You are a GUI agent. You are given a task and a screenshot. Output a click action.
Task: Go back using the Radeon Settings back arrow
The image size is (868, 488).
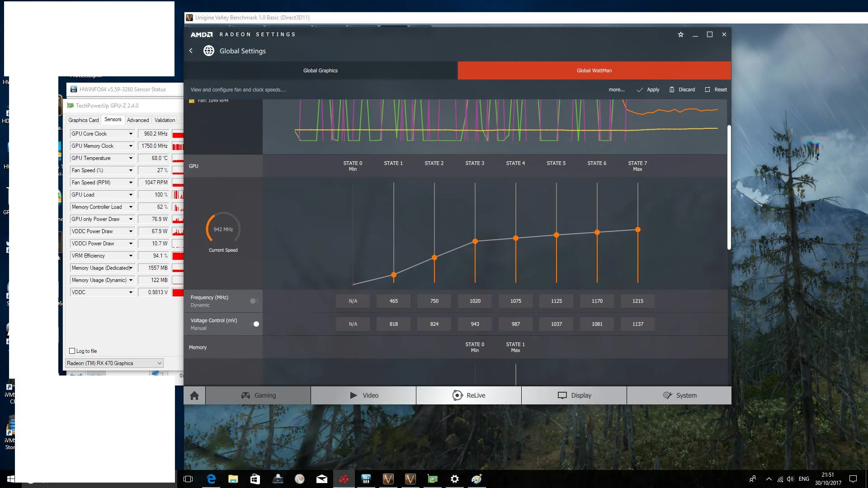click(x=191, y=51)
